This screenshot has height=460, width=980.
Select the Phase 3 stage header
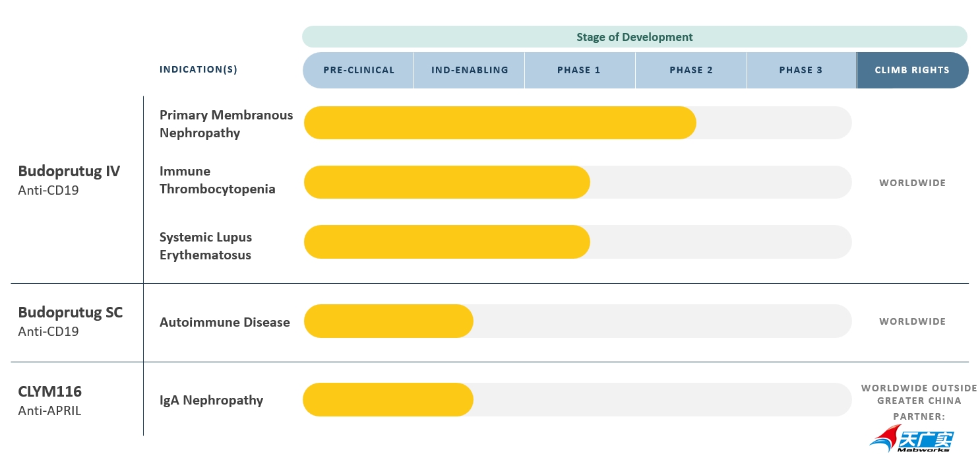point(801,70)
